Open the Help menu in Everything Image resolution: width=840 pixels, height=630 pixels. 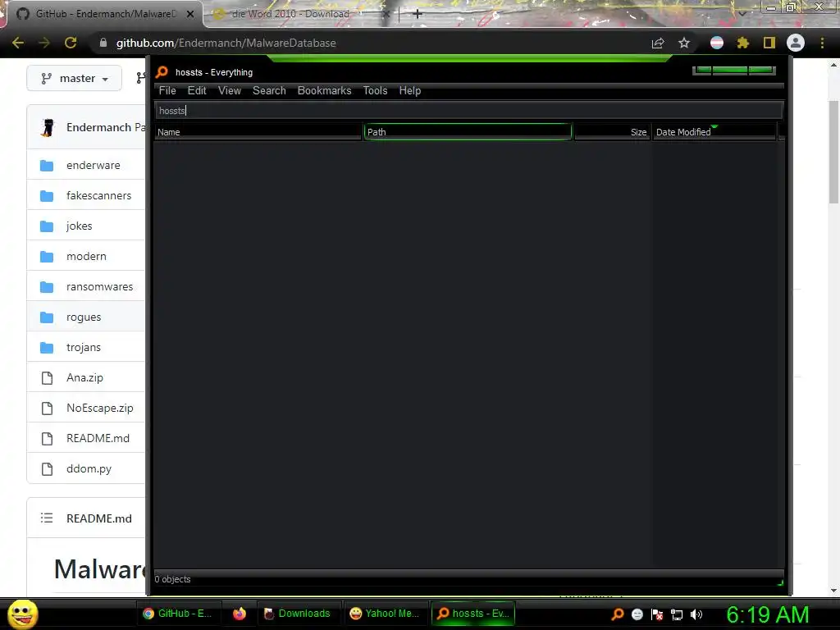point(410,90)
